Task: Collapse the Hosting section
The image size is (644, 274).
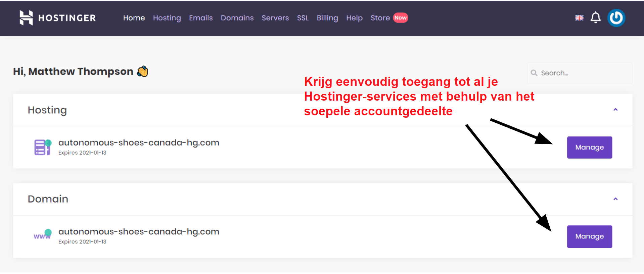Action: (x=615, y=110)
